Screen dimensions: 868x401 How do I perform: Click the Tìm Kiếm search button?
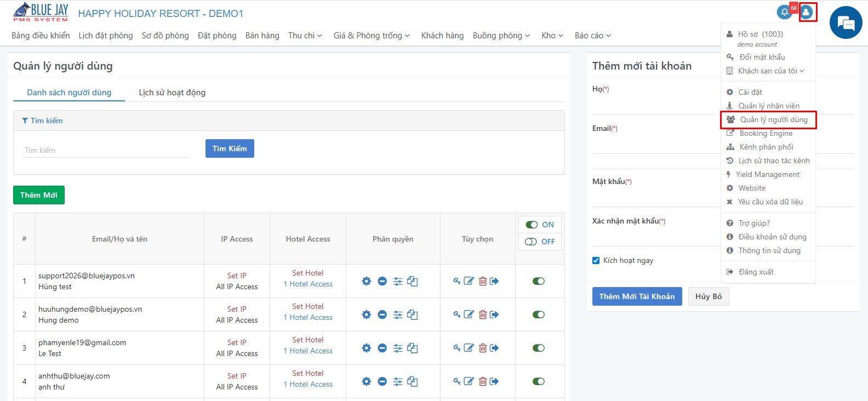click(x=230, y=148)
